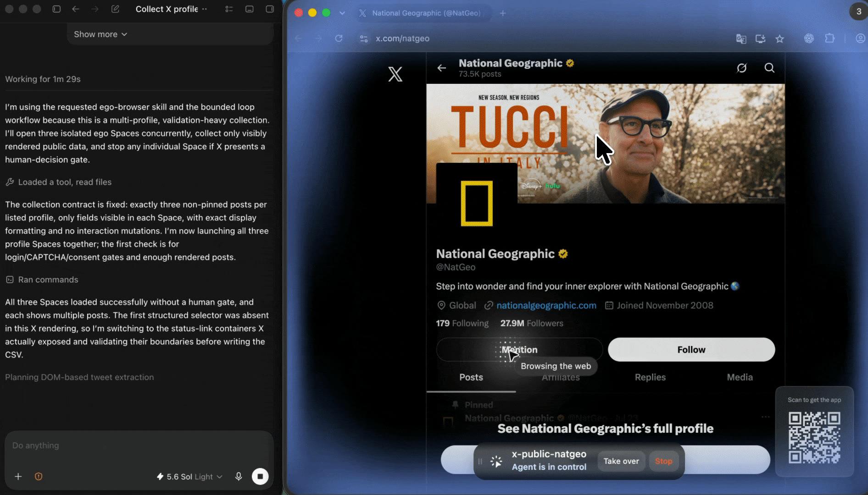Select the Posts tab

[x=471, y=377]
